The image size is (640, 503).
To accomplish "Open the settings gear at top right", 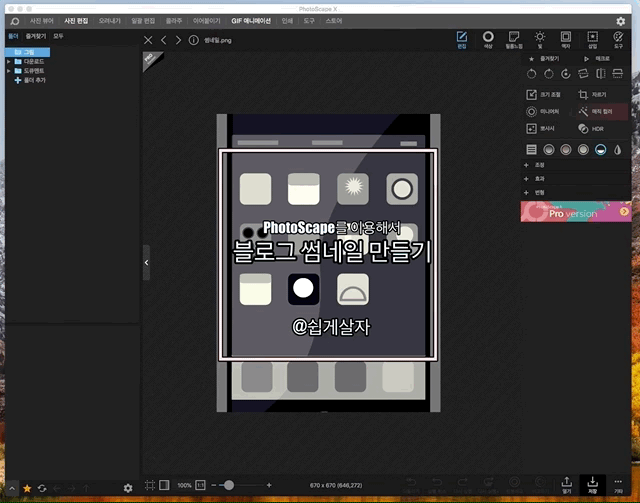I will 620,21.
